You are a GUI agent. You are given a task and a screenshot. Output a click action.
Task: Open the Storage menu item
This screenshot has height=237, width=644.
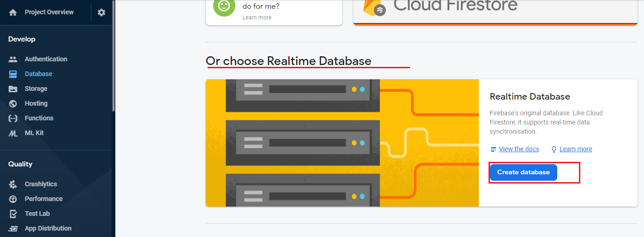36,89
